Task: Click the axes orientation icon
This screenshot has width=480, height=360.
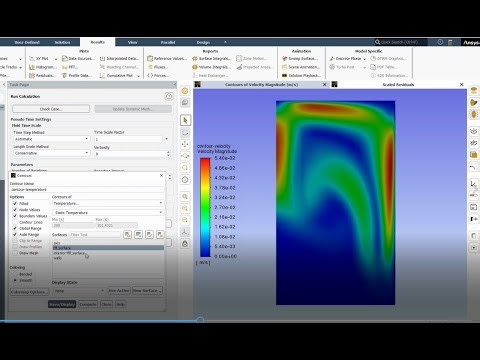Action: pyautogui.click(x=185, y=232)
